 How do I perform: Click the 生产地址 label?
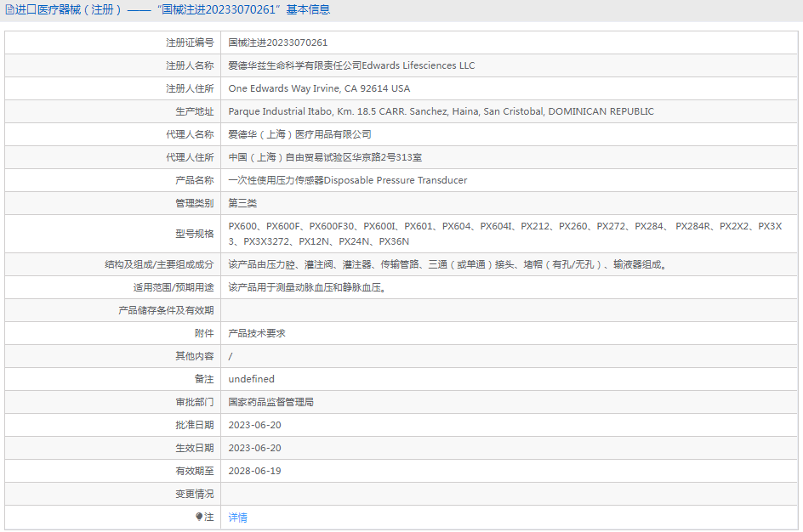tap(195, 111)
